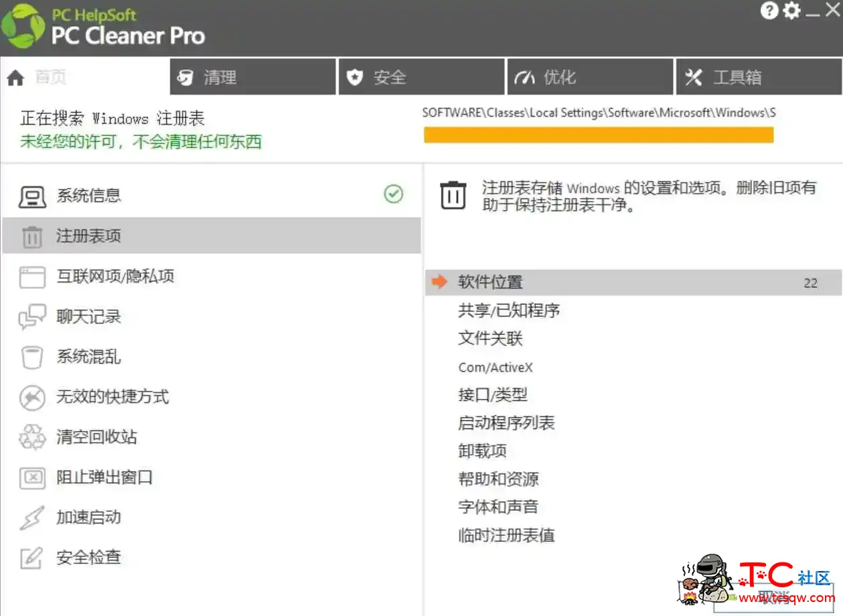
Task: Click the broken shortcut icon beside 无效的快捷方式
Action: [32, 398]
